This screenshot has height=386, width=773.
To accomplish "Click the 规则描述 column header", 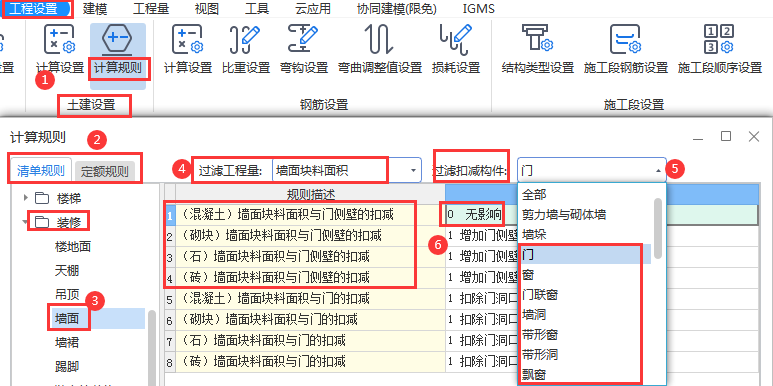I will pyautogui.click(x=311, y=194).
